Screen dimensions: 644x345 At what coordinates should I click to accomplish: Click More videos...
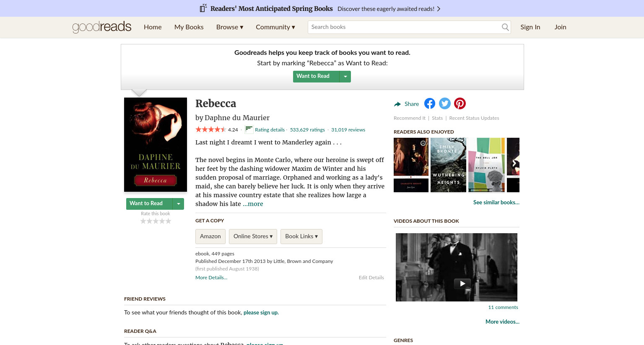tap(502, 322)
